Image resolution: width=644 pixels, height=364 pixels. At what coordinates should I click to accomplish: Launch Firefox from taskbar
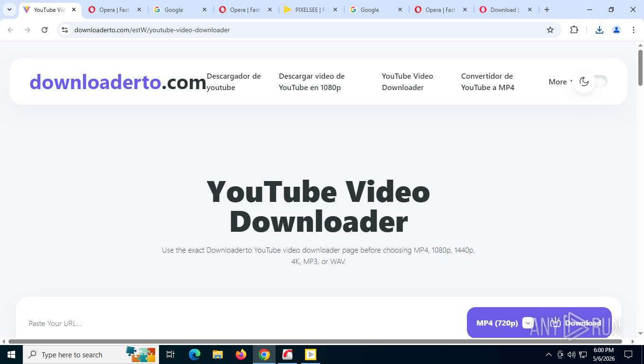[241, 355]
